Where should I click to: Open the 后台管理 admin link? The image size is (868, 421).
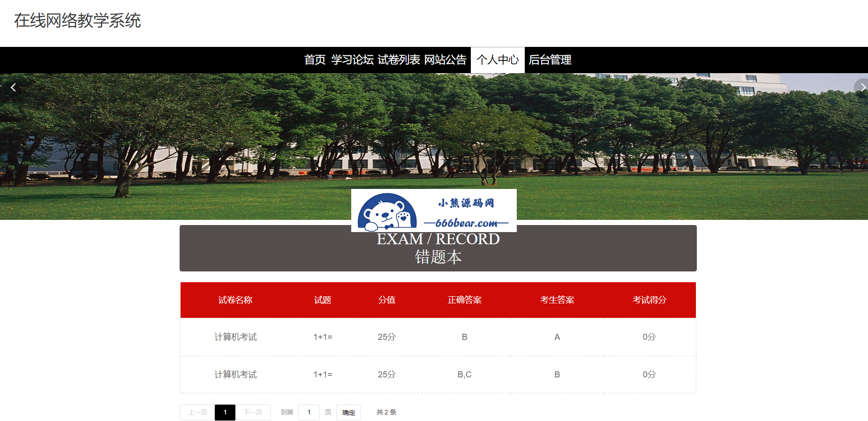[x=550, y=60]
